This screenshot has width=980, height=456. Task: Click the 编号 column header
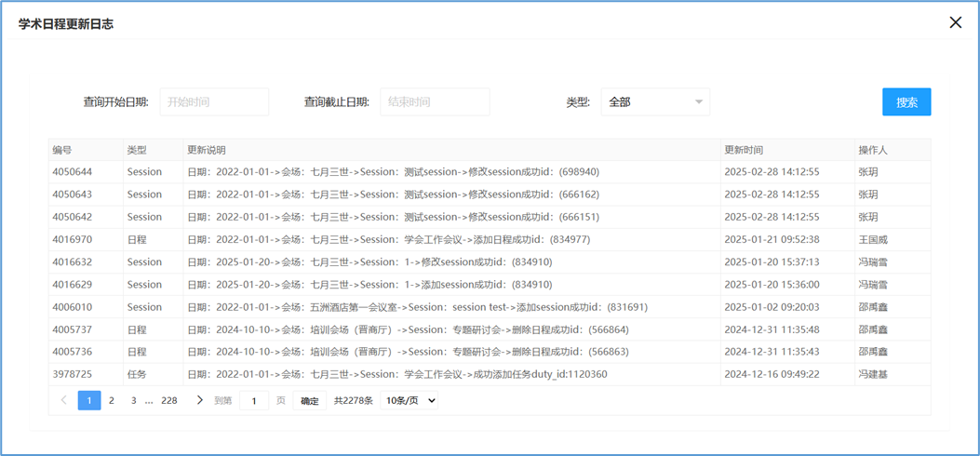click(x=62, y=150)
